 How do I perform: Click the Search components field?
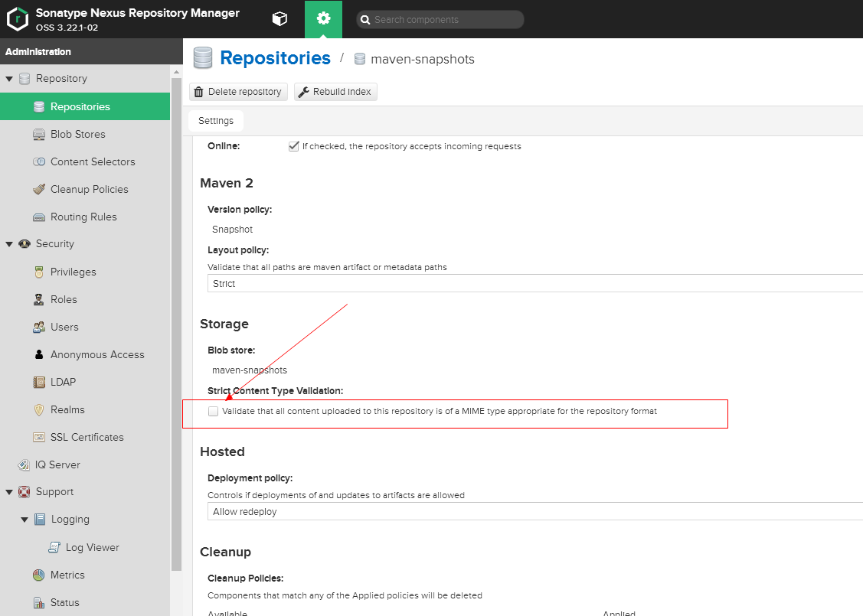(440, 19)
